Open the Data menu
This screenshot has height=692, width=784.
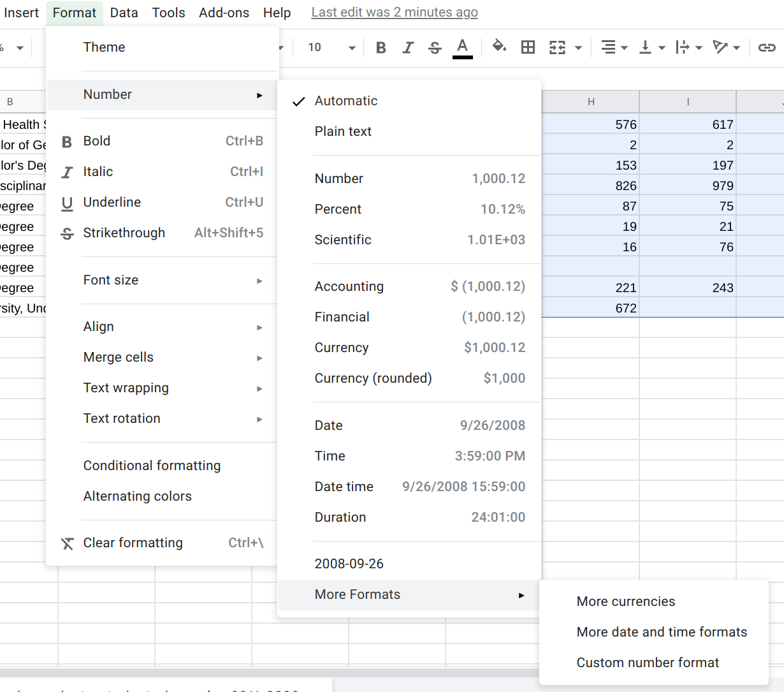tap(124, 13)
